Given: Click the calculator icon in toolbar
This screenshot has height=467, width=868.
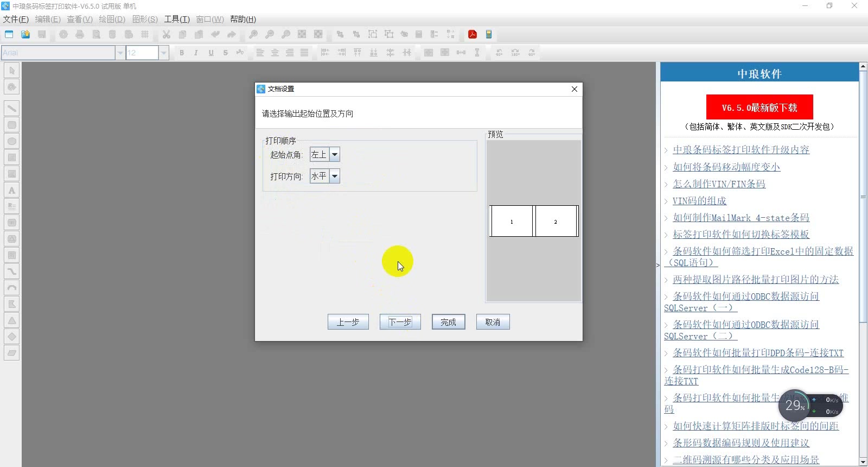Looking at the screenshot, I should [x=489, y=34].
